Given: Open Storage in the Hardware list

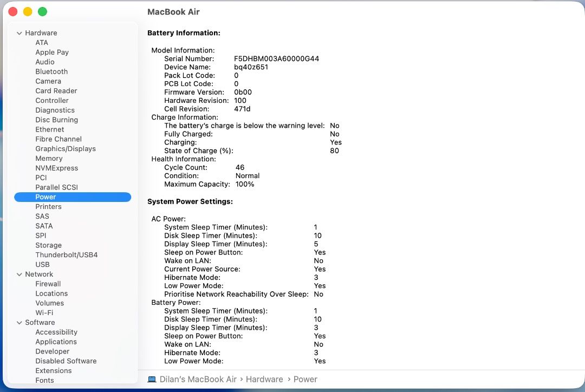Looking at the screenshot, I should [x=49, y=245].
